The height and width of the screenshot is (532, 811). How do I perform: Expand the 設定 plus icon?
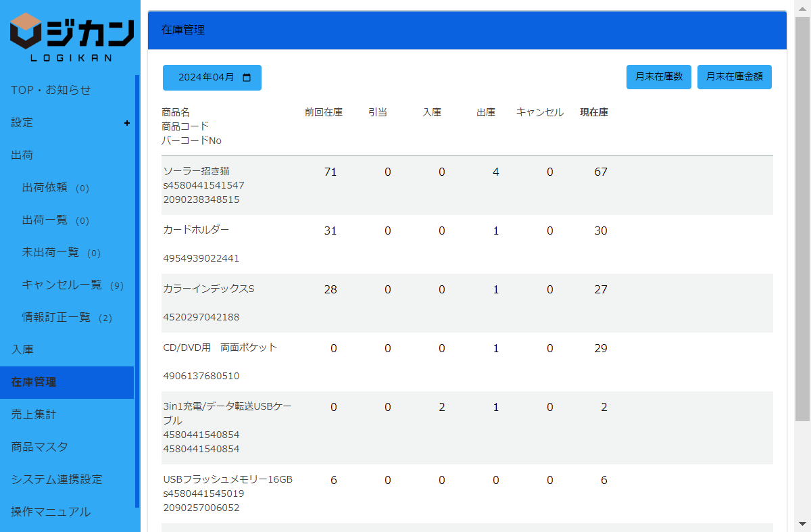(x=127, y=123)
